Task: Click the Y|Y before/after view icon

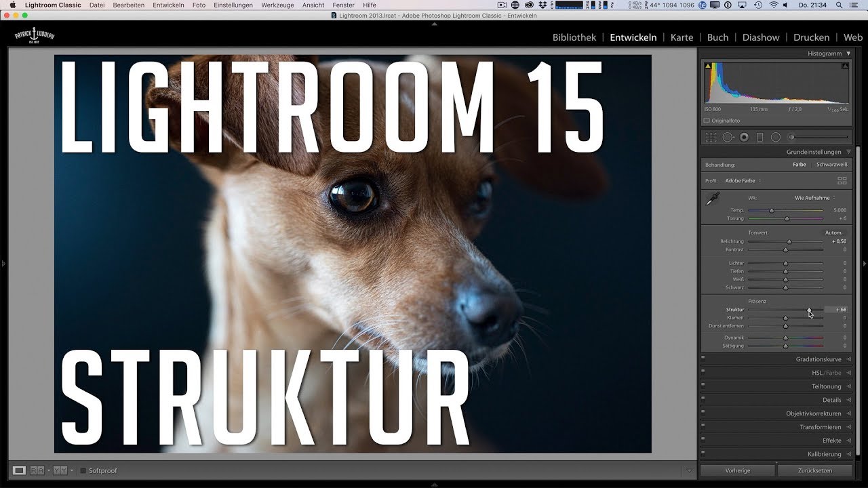Action: point(60,470)
